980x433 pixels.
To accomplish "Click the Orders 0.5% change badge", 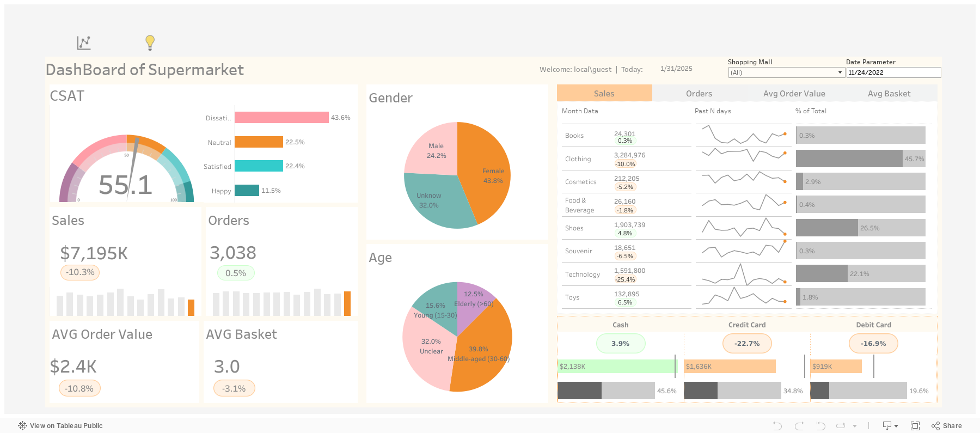I will (x=236, y=273).
